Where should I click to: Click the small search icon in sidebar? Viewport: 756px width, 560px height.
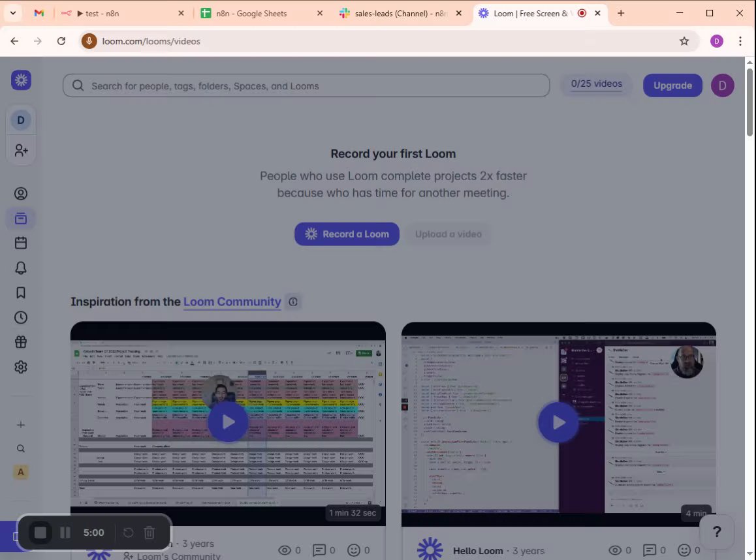[21, 448]
